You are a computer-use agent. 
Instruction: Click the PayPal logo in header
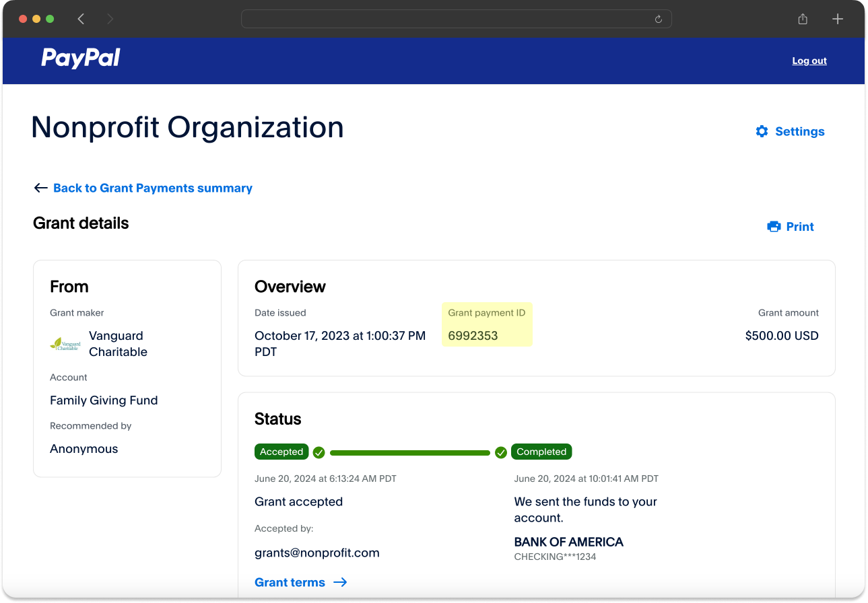pos(81,59)
